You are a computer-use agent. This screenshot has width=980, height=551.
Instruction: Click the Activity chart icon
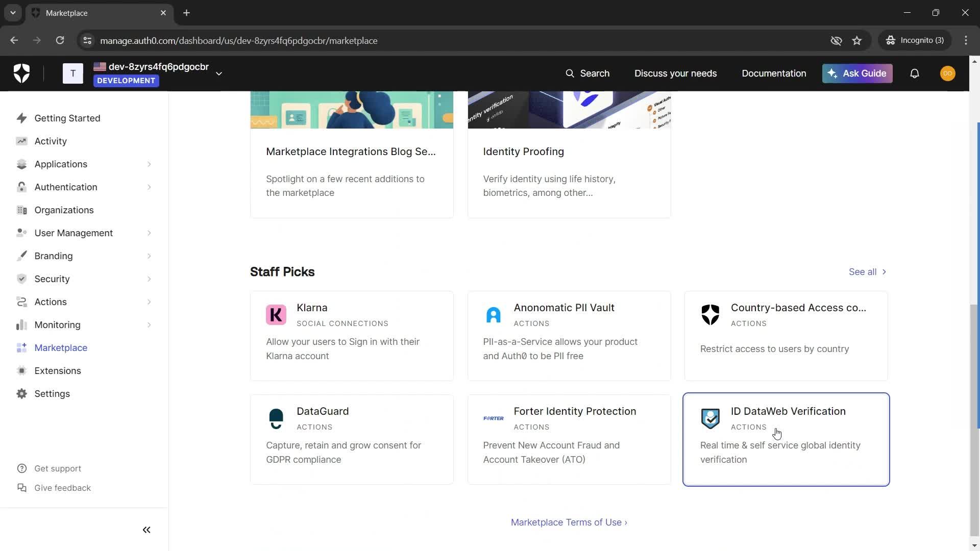click(x=21, y=141)
